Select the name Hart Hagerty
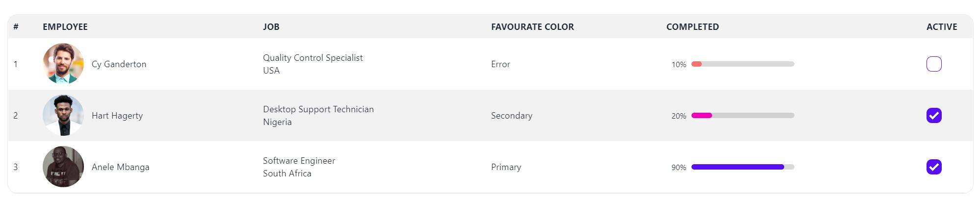This screenshot has height=198, width=980. pyautogui.click(x=117, y=116)
